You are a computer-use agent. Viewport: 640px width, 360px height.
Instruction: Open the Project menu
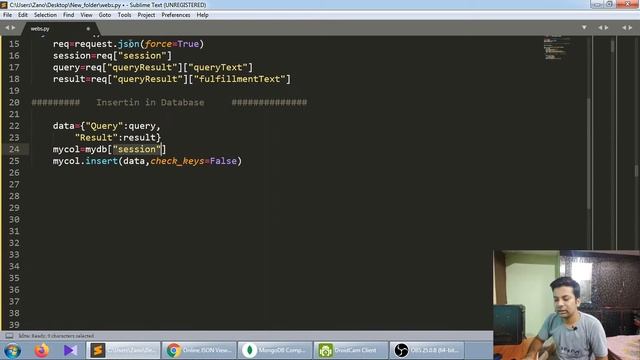tap(146, 15)
